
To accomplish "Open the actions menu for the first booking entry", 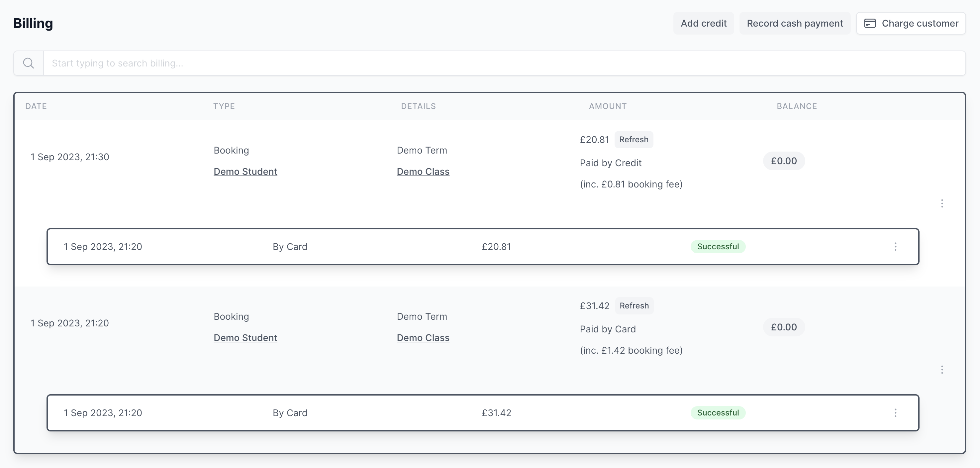I will pos(942,203).
